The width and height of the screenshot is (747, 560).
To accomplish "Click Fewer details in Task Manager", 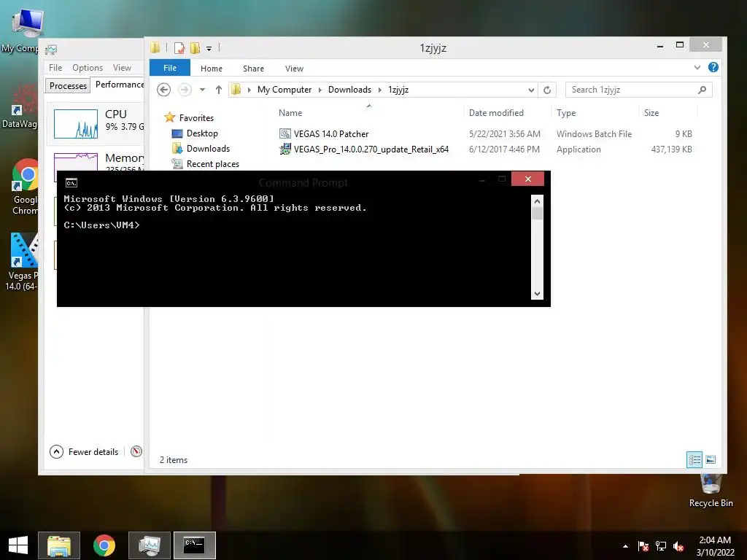I will (x=85, y=451).
